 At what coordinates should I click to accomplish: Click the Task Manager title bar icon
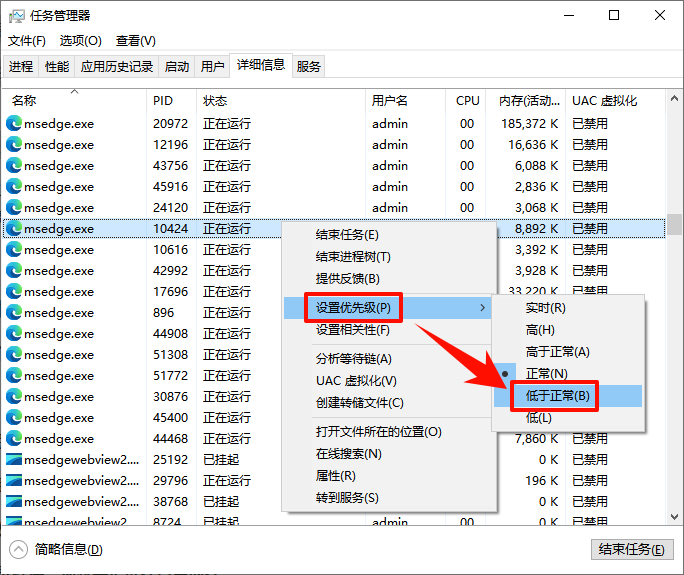click(x=17, y=16)
